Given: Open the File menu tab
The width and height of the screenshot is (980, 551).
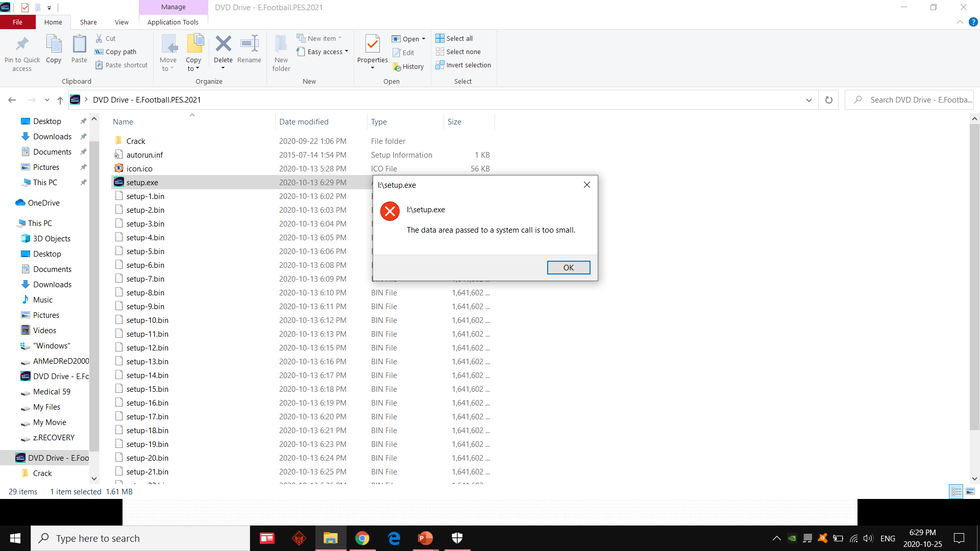Looking at the screenshot, I should coord(18,22).
